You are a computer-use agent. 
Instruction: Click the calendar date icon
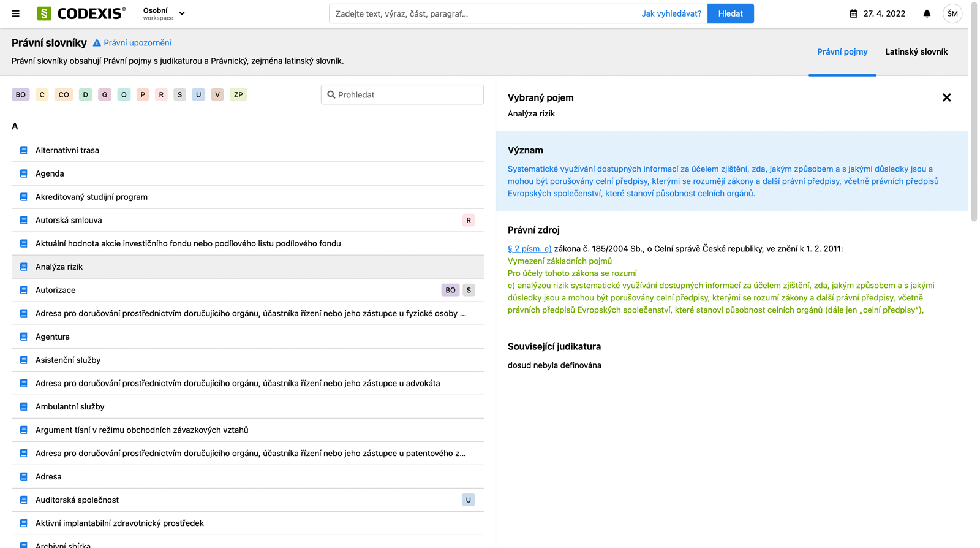pos(853,13)
